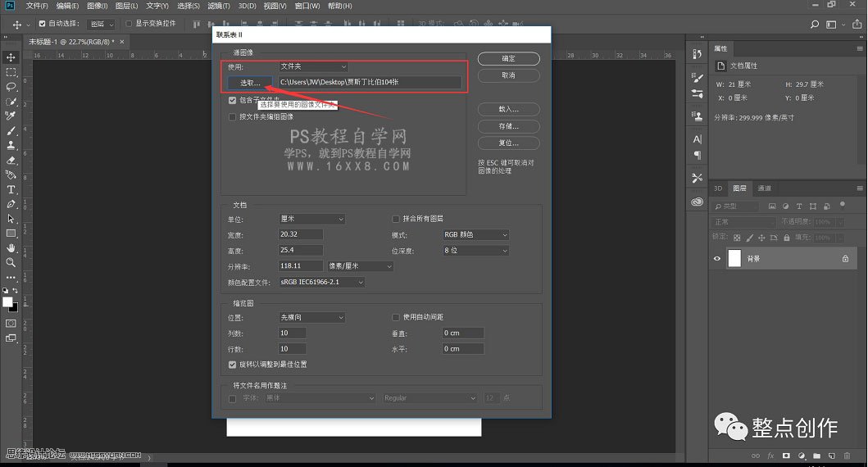Select the Move tool in the toolbar

coord(11,57)
